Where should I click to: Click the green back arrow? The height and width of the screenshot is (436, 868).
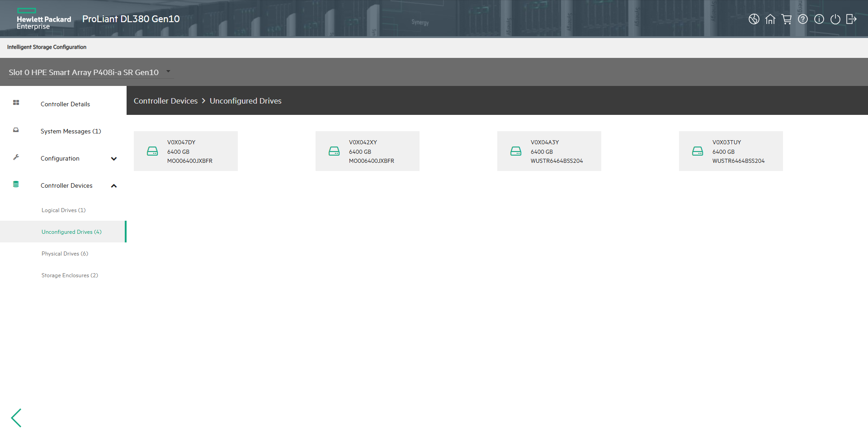[x=17, y=417]
